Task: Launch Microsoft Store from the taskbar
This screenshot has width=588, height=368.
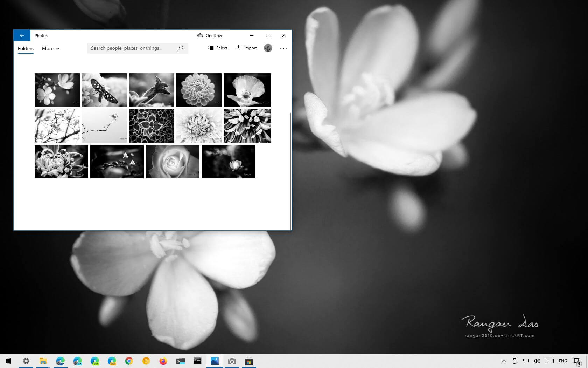Action: [x=249, y=361]
